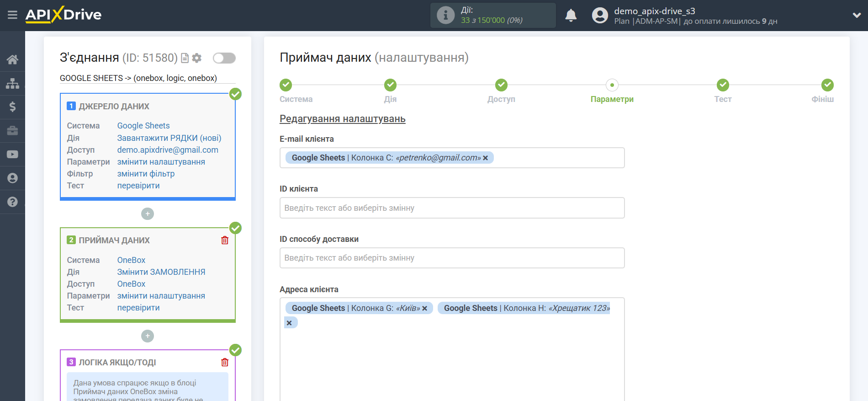Open the OneBox system link
Viewport: 868px width, 401px height.
click(x=131, y=260)
